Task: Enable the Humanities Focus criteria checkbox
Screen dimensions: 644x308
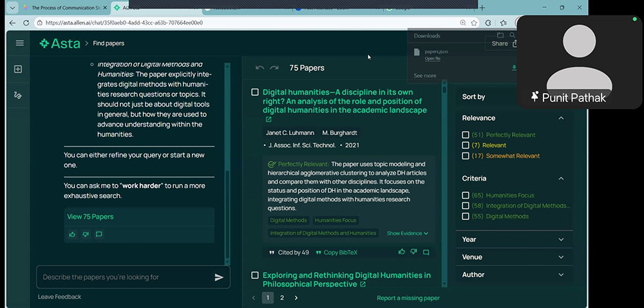Action: [x=466, y=195]
